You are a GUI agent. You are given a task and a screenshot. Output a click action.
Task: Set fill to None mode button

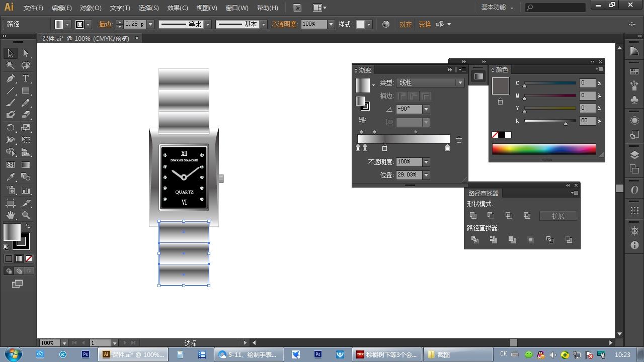point(29,258)
